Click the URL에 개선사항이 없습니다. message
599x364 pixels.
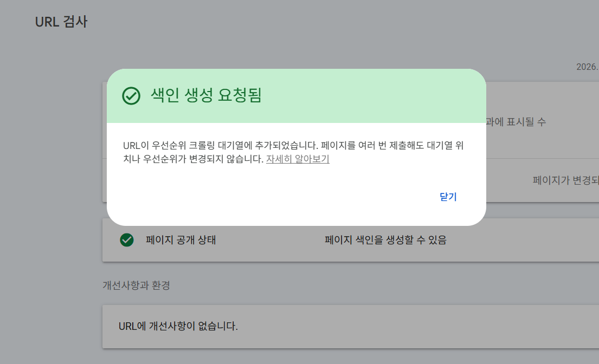pos(178,326)
